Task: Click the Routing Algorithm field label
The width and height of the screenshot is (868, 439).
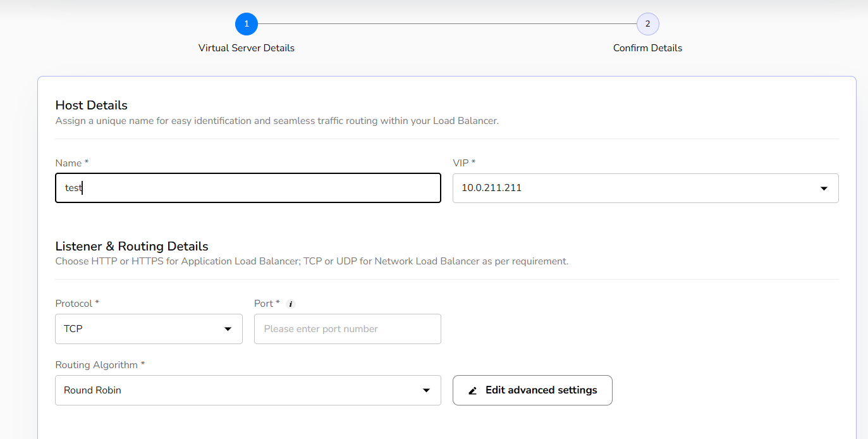Action: tap(100, 365)
